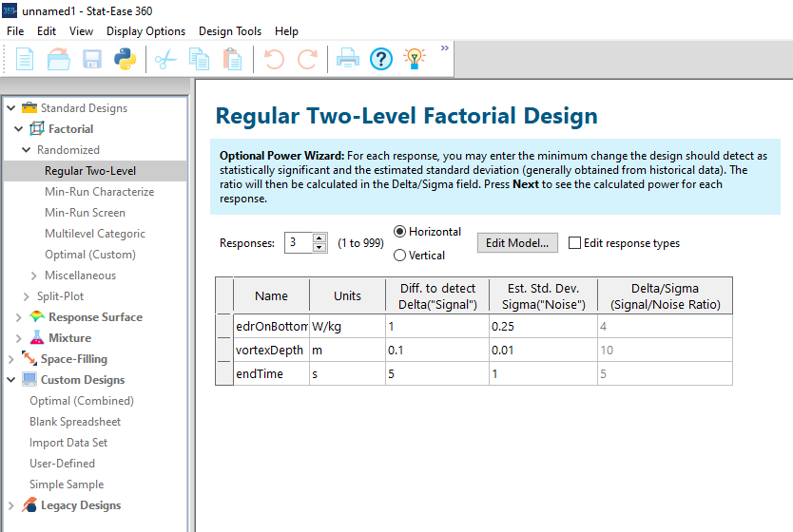Open Help with the question mark icon
The image size is (793, 532).
[381, 59]
